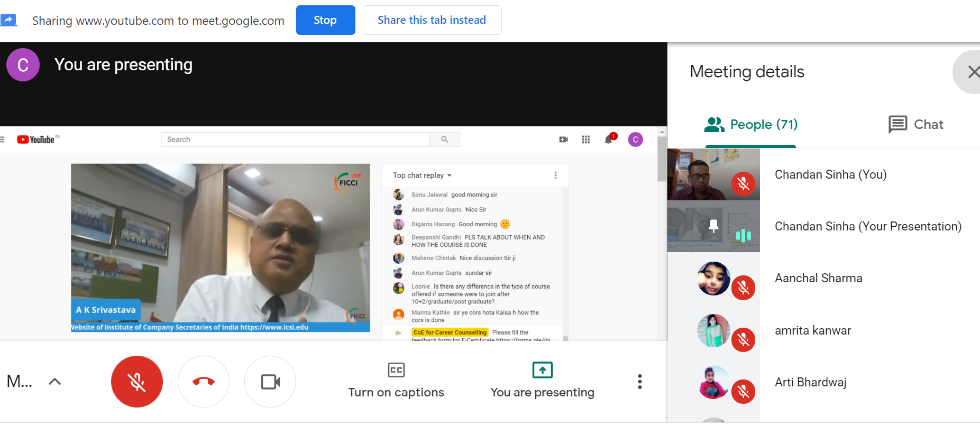Toggle the camera on or off

tap(270, 382)
